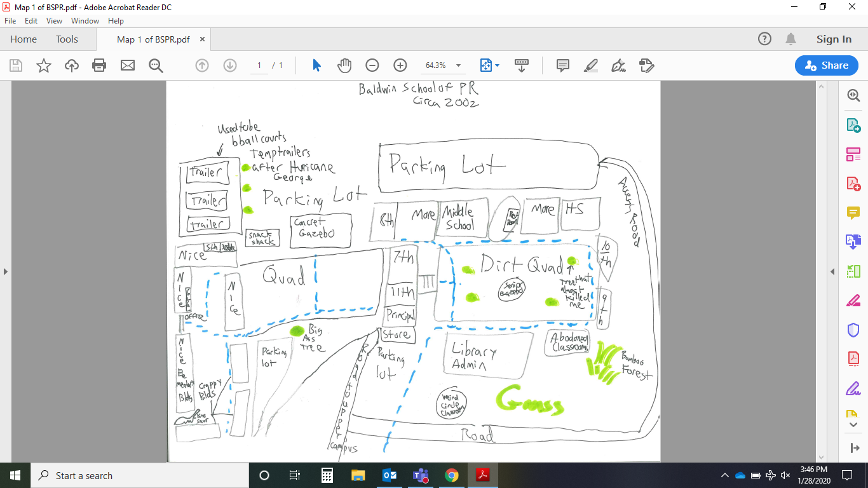Click the Sign In link
The height and width of the screenshot is (488, 868).
point(834,39)
